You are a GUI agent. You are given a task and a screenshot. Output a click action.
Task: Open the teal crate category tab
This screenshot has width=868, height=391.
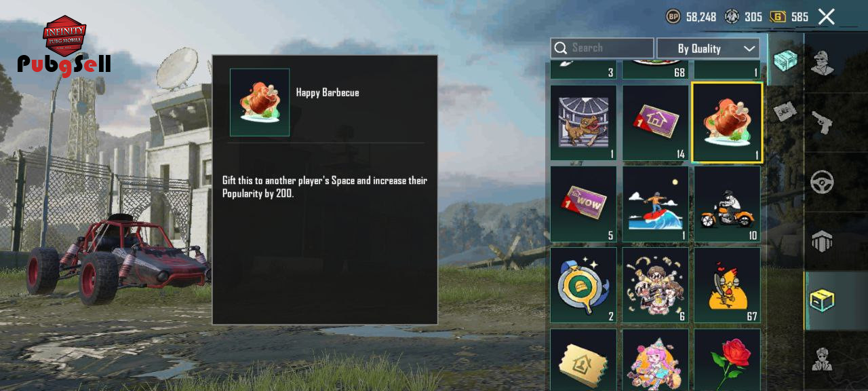click(785, 60)
